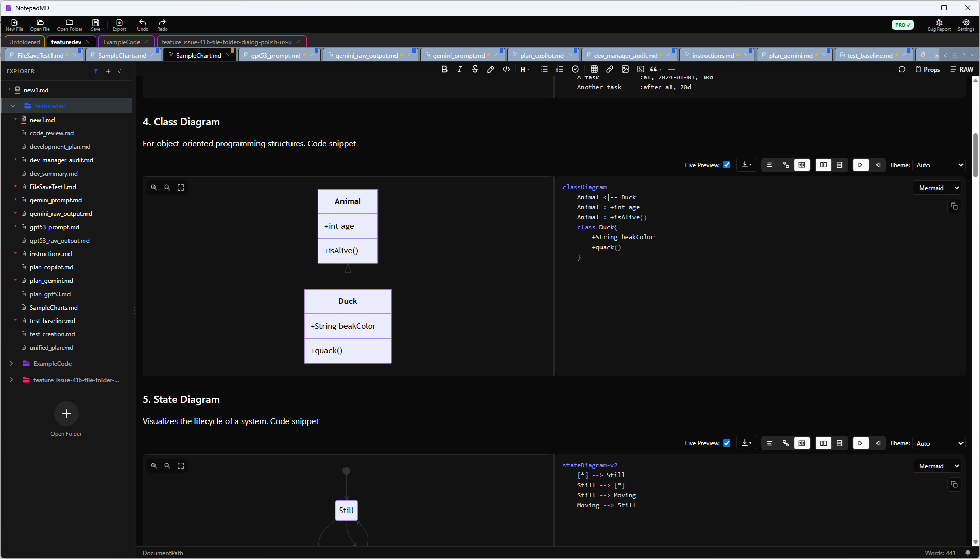Insert inline code with the code icon
Image resolution: width=980 pixels, height=559 pixels.
point(506,69)
